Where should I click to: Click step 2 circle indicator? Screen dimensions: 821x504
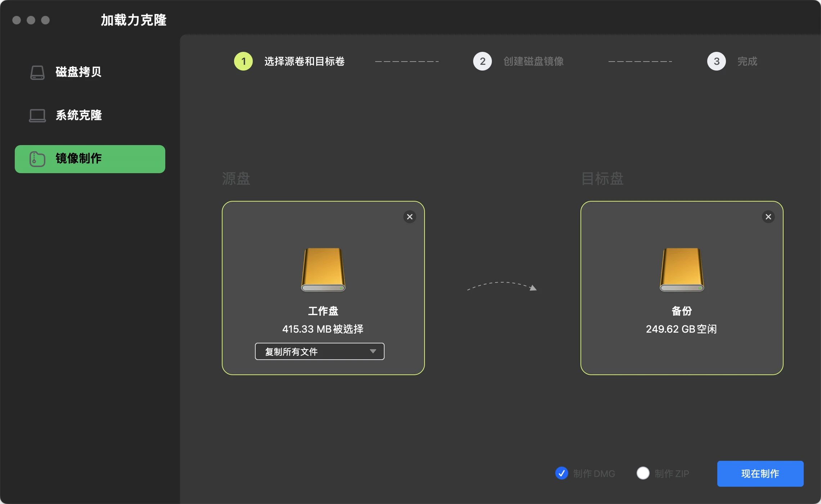[x=483, y=61]
